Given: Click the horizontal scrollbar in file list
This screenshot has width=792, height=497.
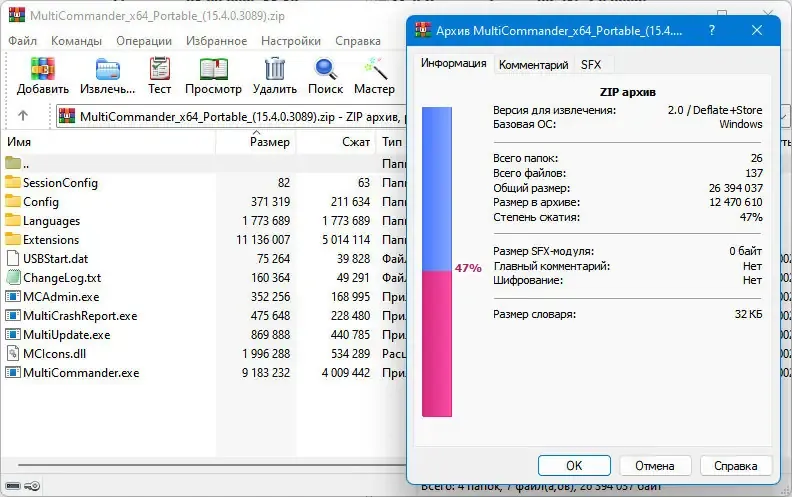Looking at the screenshot, I should (x=212, y=465).
